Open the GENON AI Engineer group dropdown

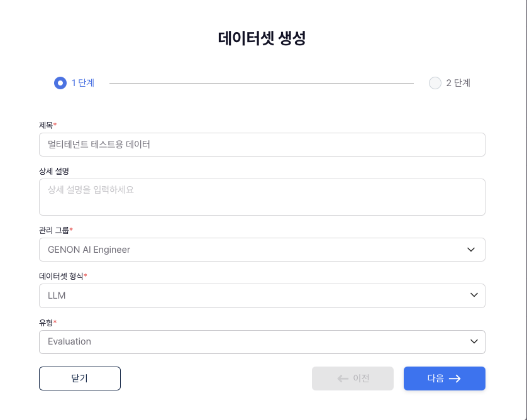(252, 250)
